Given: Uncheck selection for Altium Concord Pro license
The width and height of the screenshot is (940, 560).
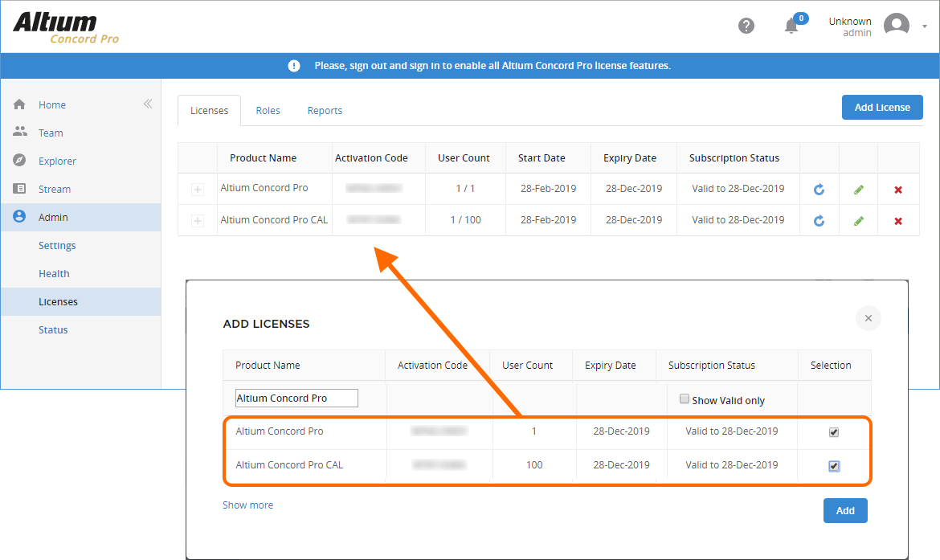Looking at the screenshot, I should (834, 432).
